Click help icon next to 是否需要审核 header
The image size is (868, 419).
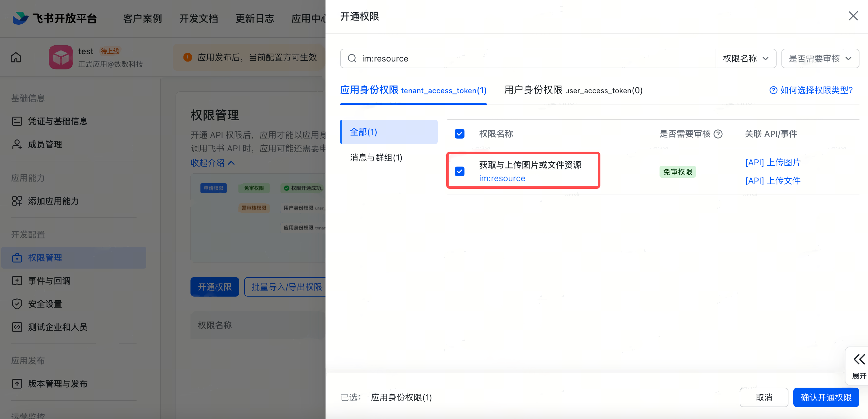click(718, 134)
